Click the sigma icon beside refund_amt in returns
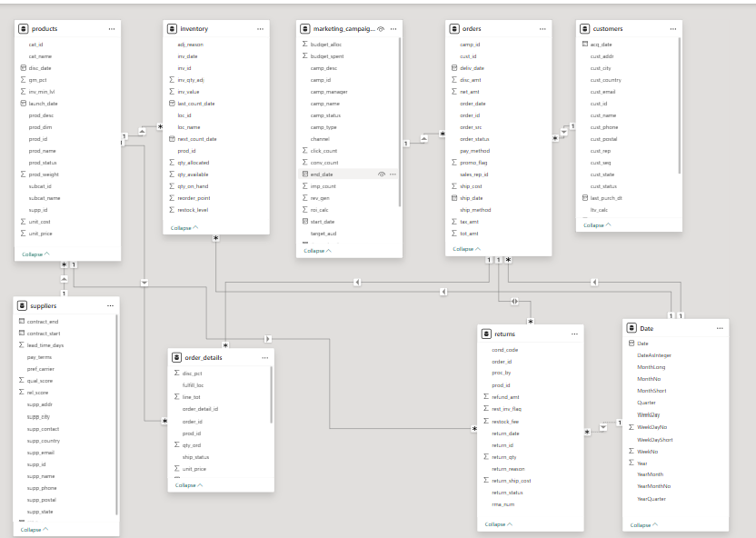The image size is (756, 538). pos(487,396)
